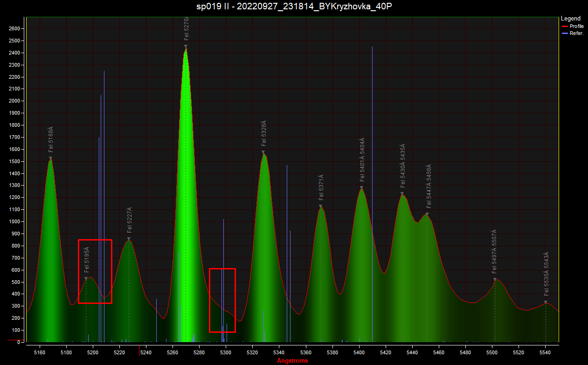588x365 pixels.
Task: Click the Refer. legend entry
Action: pyautogui.click(x=573, y=34)
